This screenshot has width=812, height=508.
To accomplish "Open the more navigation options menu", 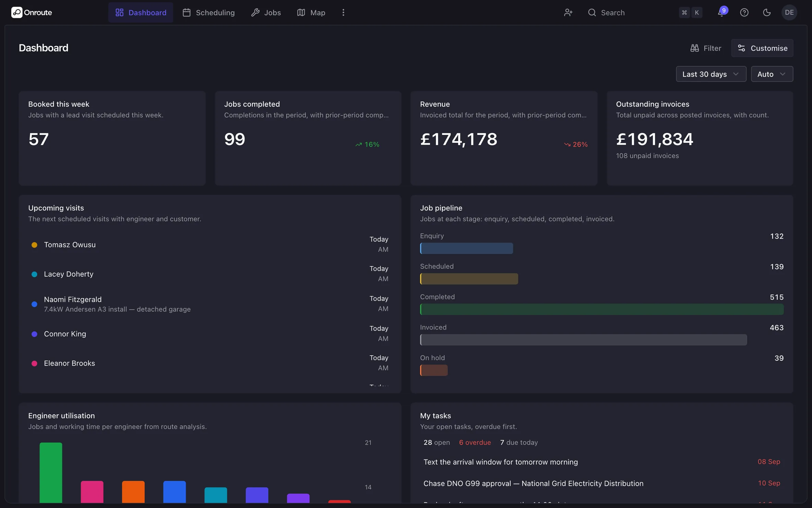I will tap(343, 12).
